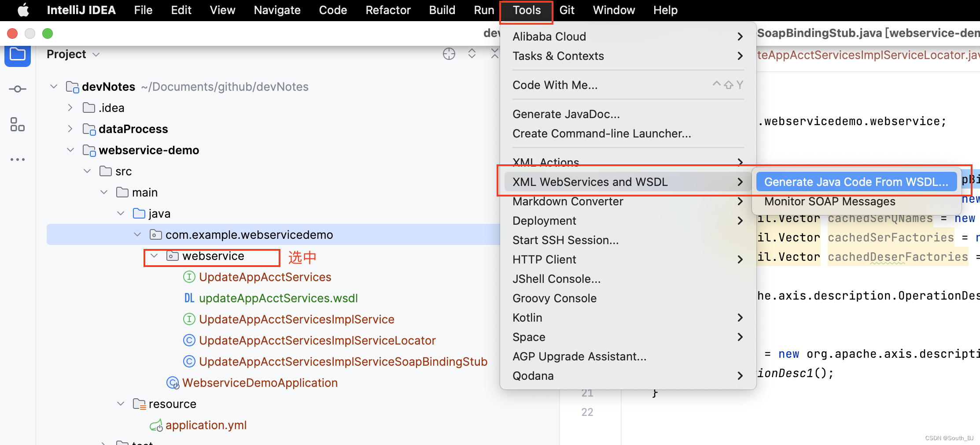Open the Project tool window icon
This screenshot has height=445, width=980.
tap(18, 55)
